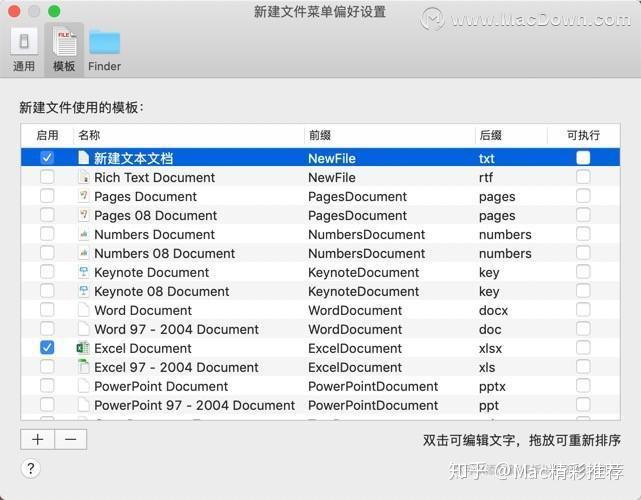
Task: Click the green zoom window button
Action: pos(54,11)
